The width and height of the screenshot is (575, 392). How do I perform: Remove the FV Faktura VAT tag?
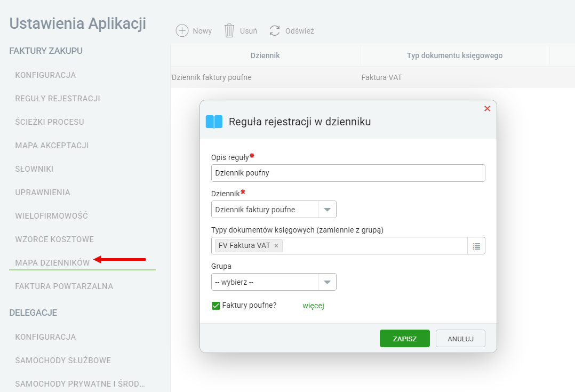[x=276, y=246]
